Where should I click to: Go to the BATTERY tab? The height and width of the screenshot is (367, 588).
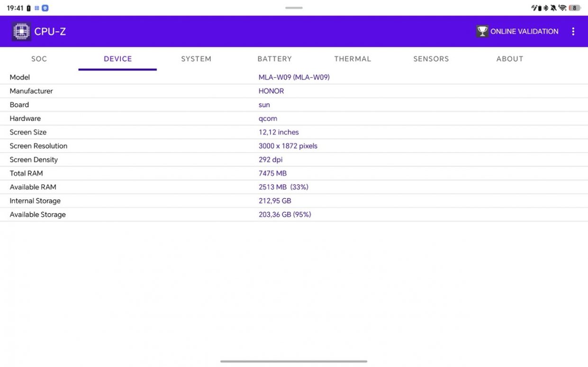[274, 59]
